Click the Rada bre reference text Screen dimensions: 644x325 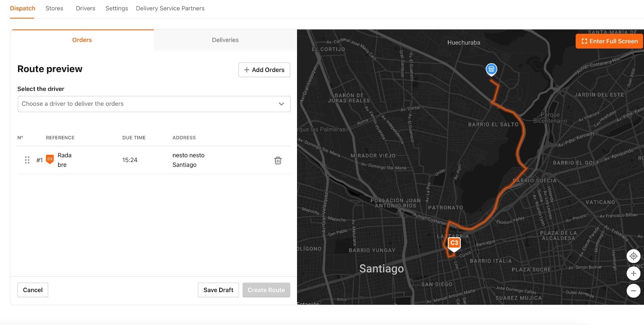65,160
